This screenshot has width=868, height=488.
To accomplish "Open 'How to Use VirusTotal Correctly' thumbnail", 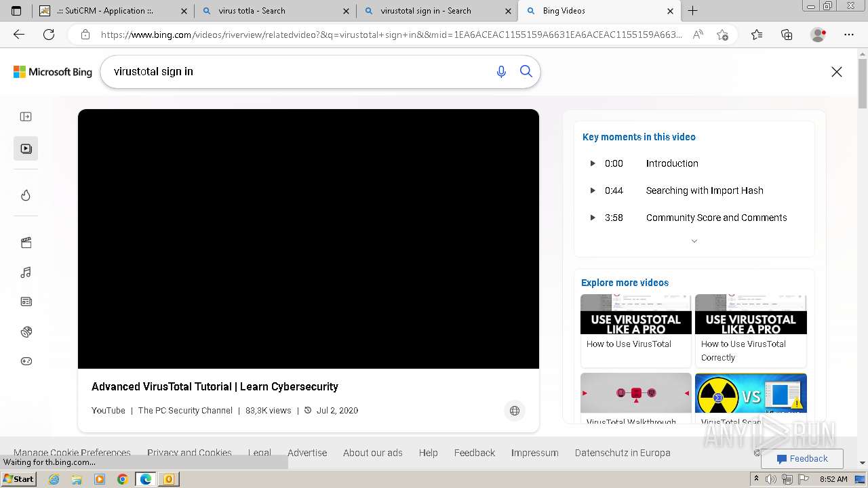I will pos(751,314).
